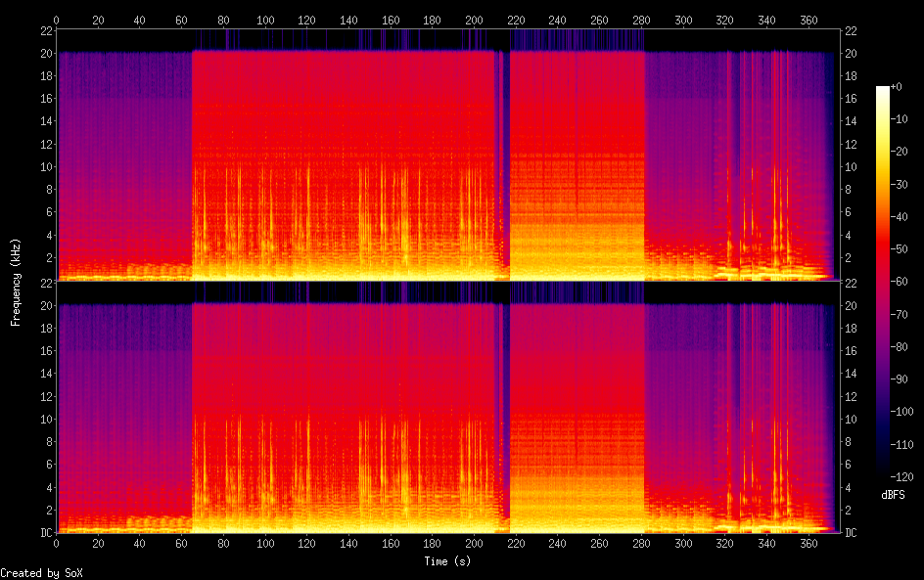924x580 pixels.
Task: Click the dBFS color gradient bar
Action: pyautogui.click(x=882, y=282)
